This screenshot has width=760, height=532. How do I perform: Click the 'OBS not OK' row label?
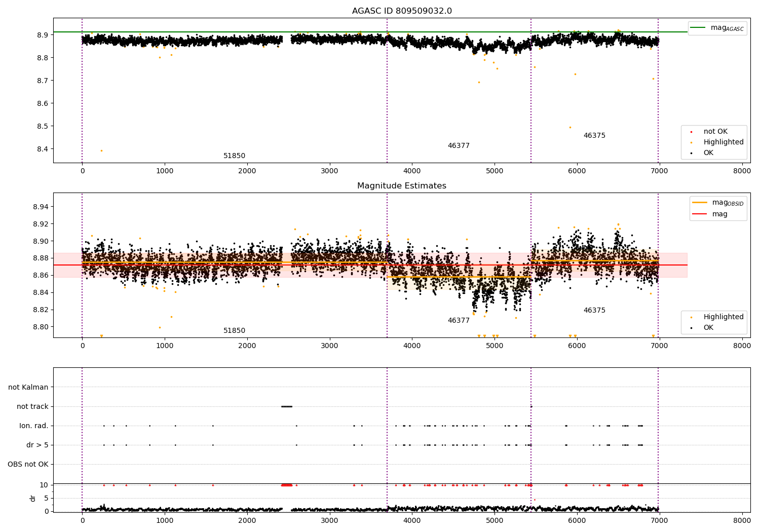[28, 465]
